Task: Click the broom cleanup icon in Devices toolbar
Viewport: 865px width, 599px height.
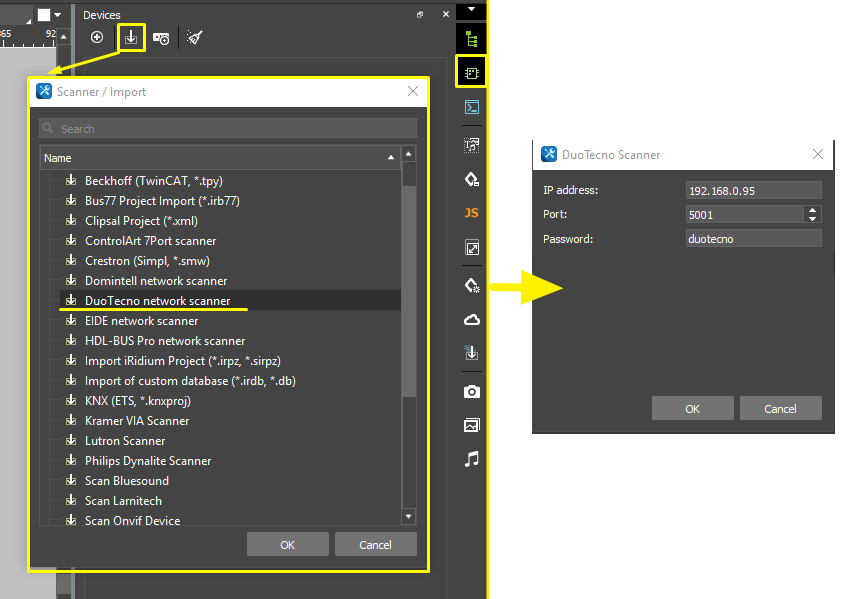Action: (194, 38)
